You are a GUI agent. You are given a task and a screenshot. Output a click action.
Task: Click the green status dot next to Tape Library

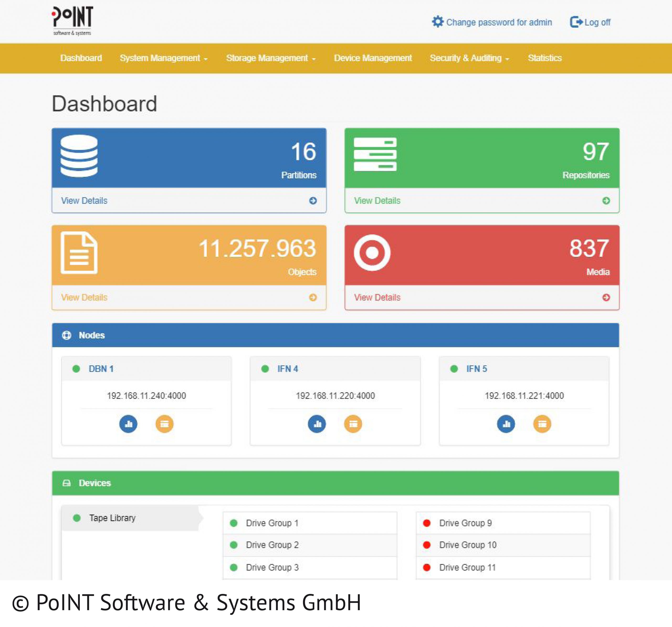(x=77, y=518)
